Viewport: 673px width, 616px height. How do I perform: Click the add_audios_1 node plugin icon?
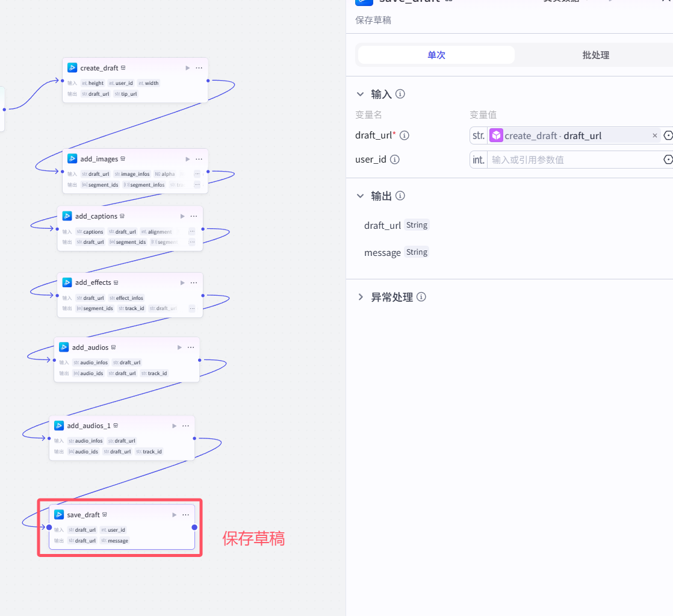(x=59, y=426)
